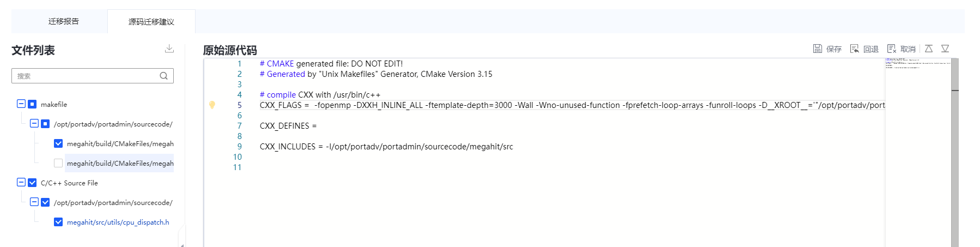Click the save (保存) icon
Screen dimensions: 980x247
pos(817,49)
